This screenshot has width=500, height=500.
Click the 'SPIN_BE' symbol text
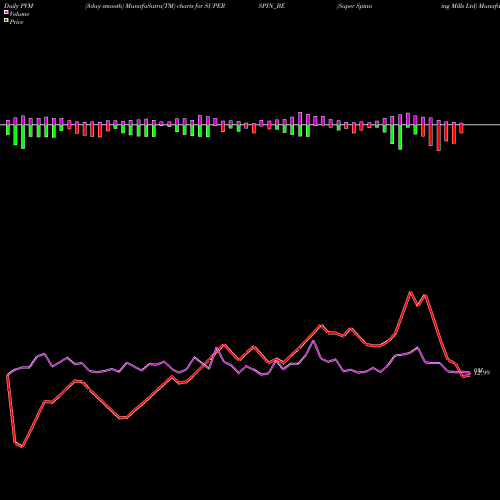click(272, 6)
